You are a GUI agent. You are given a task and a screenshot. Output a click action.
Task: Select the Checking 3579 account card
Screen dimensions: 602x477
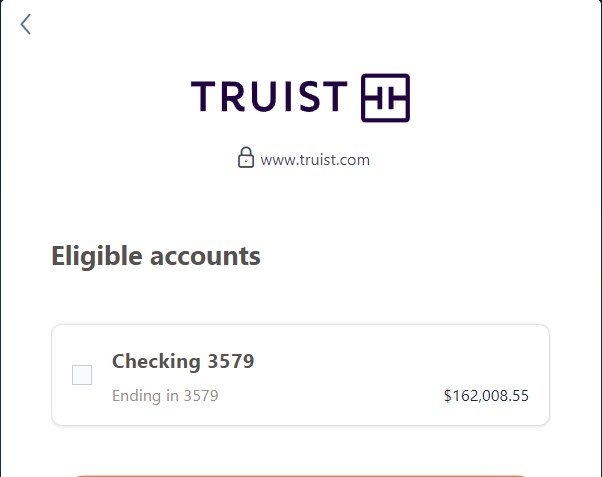pos(301,375)
